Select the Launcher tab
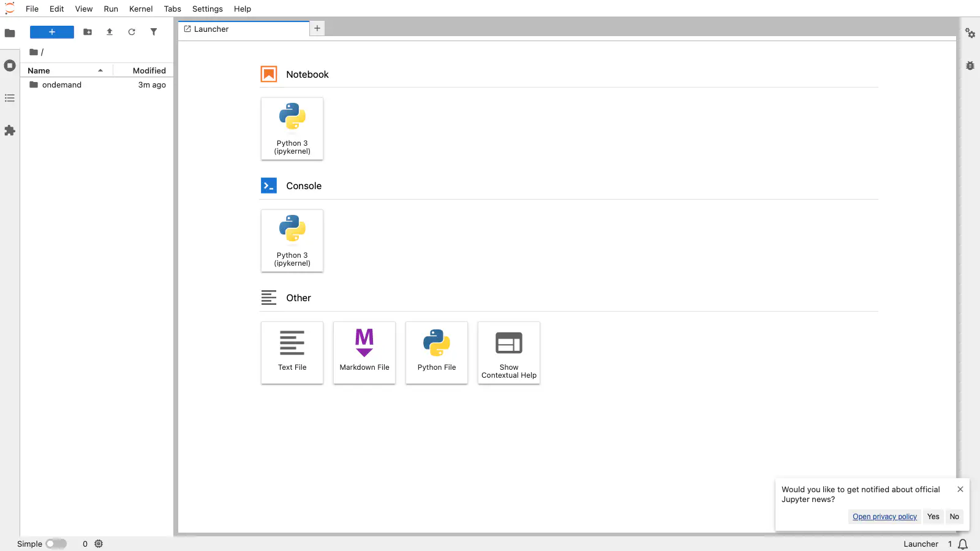 tap(244, 29)
